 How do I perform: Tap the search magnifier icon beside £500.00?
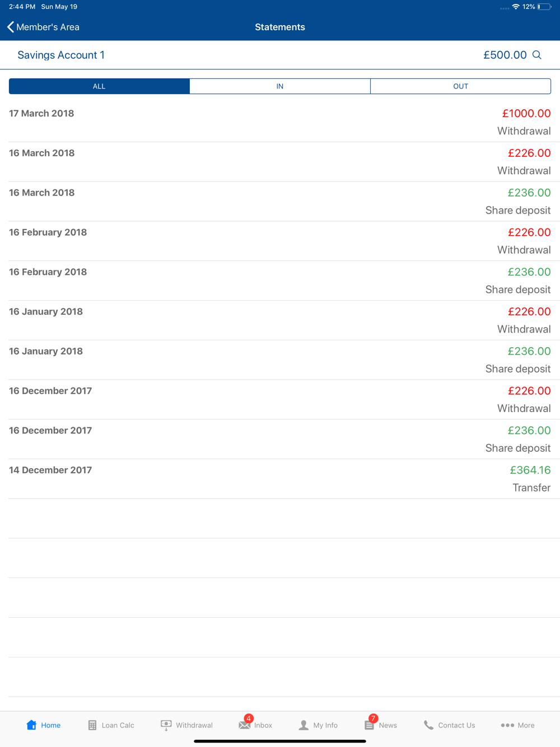[x=537, y=55]
